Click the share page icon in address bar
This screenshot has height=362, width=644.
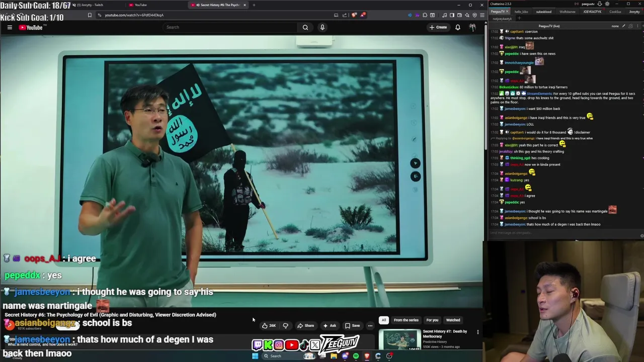(x=345, y=15)
